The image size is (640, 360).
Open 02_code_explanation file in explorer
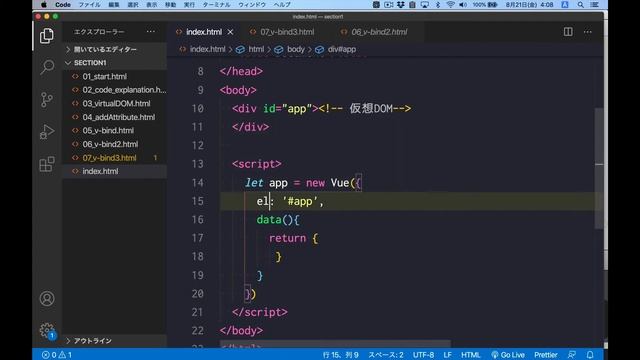(114, 90)
